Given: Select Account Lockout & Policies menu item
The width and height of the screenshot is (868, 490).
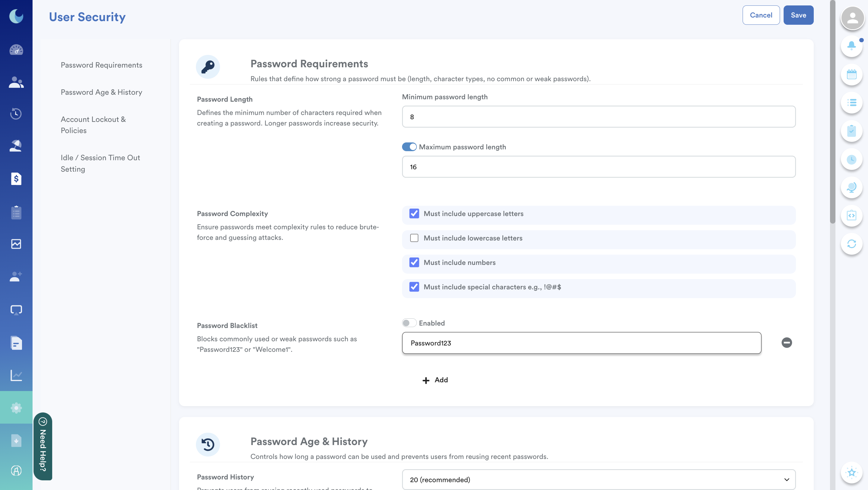Looking at the screenshot, I should coord(93,125).
